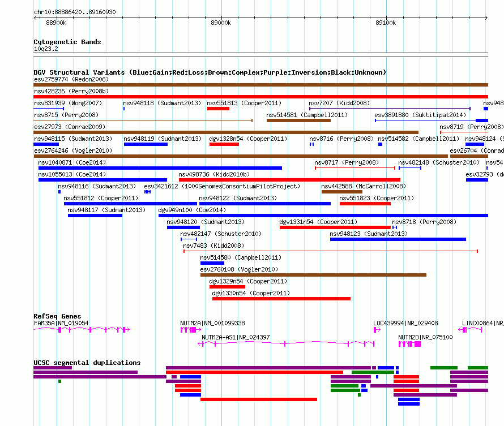Click nsv514580 (Campbell2011) label

241,257
